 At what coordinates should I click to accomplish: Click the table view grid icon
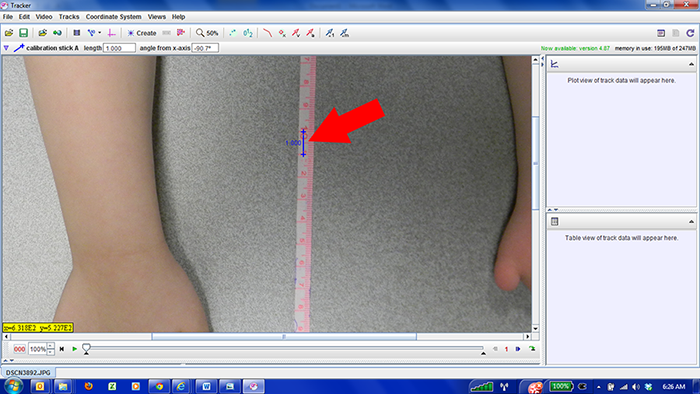554,221
